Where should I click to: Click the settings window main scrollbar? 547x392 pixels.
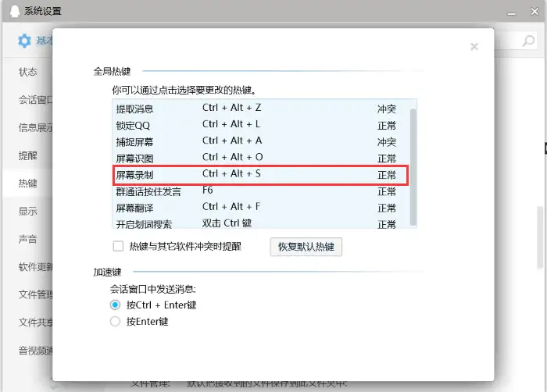point(540,237)
